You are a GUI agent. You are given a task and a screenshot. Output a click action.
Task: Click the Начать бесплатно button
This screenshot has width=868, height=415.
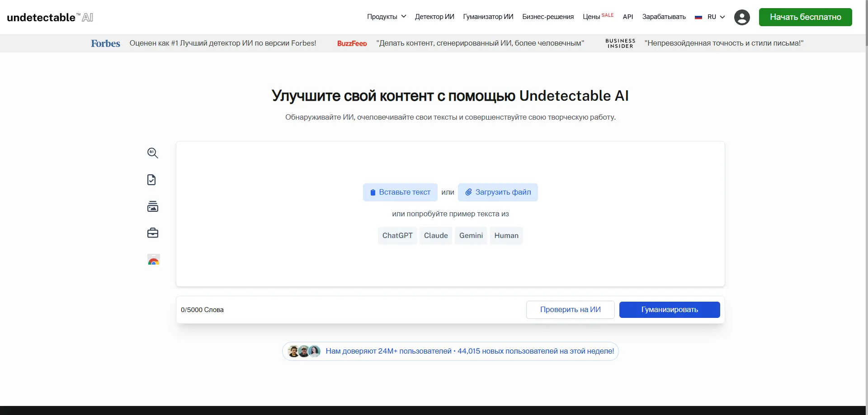click(805, 17)
